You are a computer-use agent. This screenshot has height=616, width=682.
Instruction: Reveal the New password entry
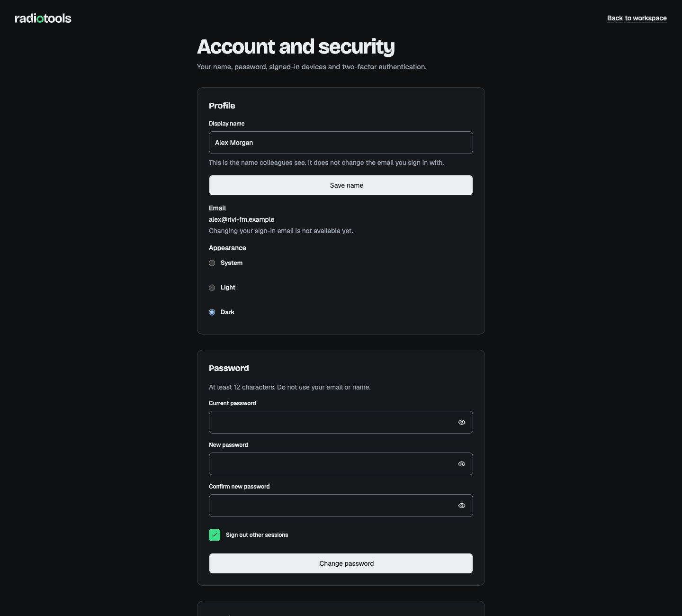tap(462, 464)
